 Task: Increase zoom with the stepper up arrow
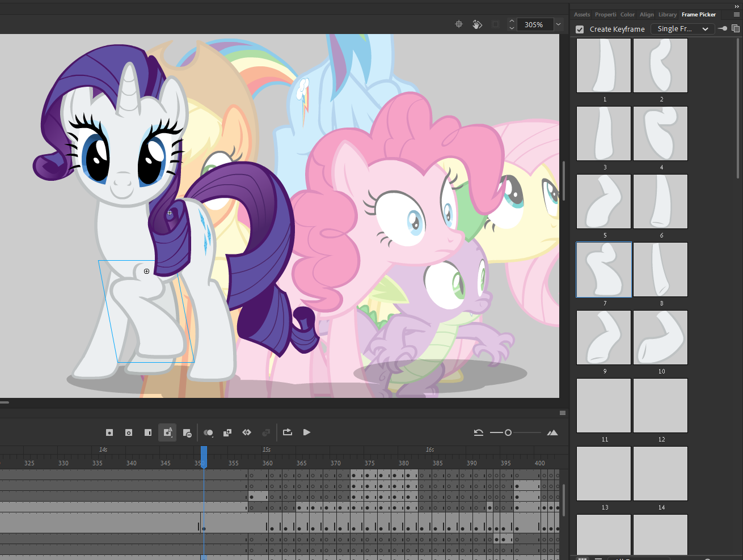pos(512,21)
